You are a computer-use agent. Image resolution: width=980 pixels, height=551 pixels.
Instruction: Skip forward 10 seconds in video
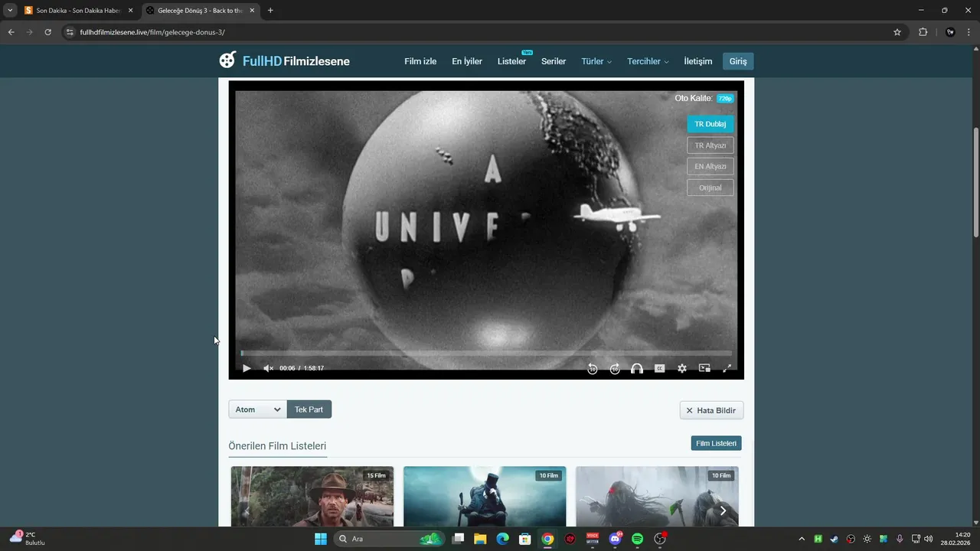615,368
